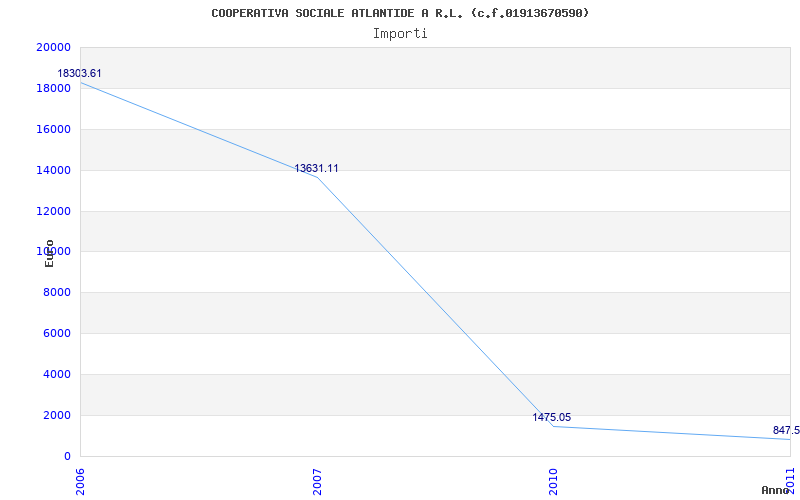
Task: Select data label 1475.05
Action: point(552,417)
